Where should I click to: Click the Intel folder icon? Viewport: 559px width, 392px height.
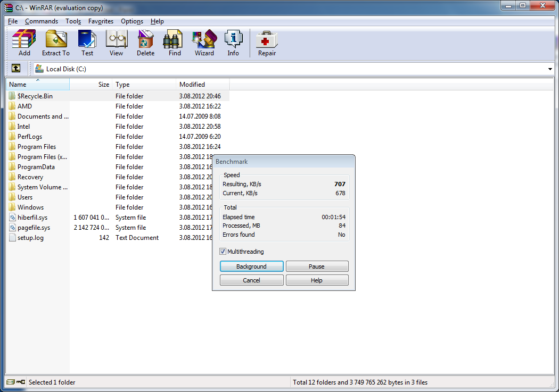click(12, 127)
